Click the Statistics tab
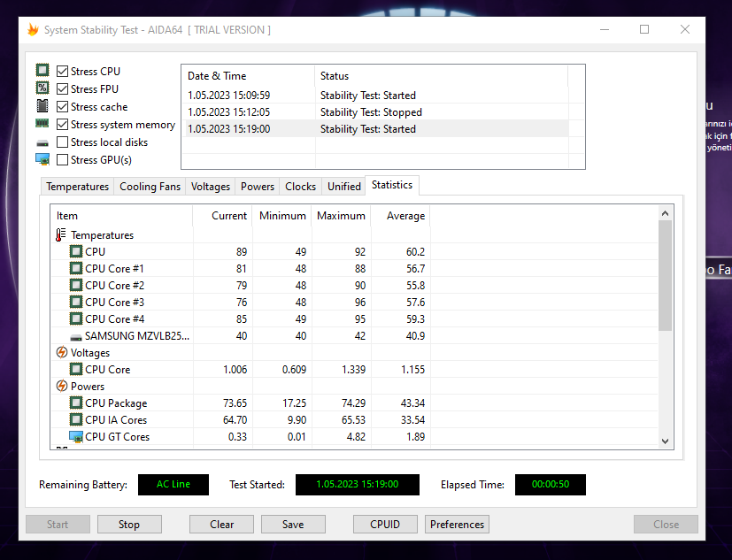This screenshot has height=560, width=732. pyautogui.click(x=392, y=185)
